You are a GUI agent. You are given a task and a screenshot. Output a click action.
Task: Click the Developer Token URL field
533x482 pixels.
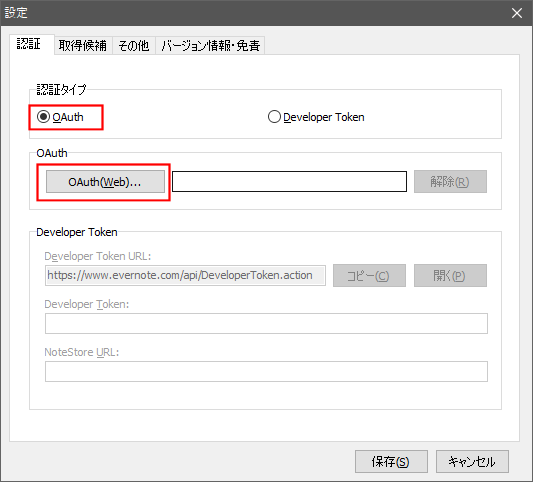[185, 275]
